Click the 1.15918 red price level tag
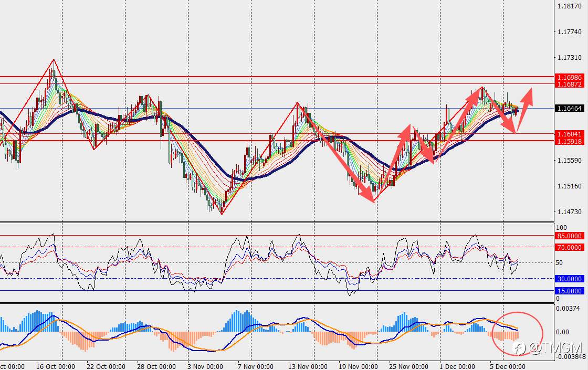The width and height of the screenshot is (588, 370). coord(569,141)
